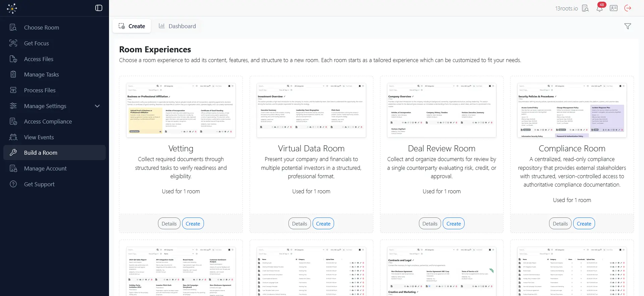Open the Virtual Data Room preview thumbnail
Screen dimensions: 644x296
click(311, 110)
